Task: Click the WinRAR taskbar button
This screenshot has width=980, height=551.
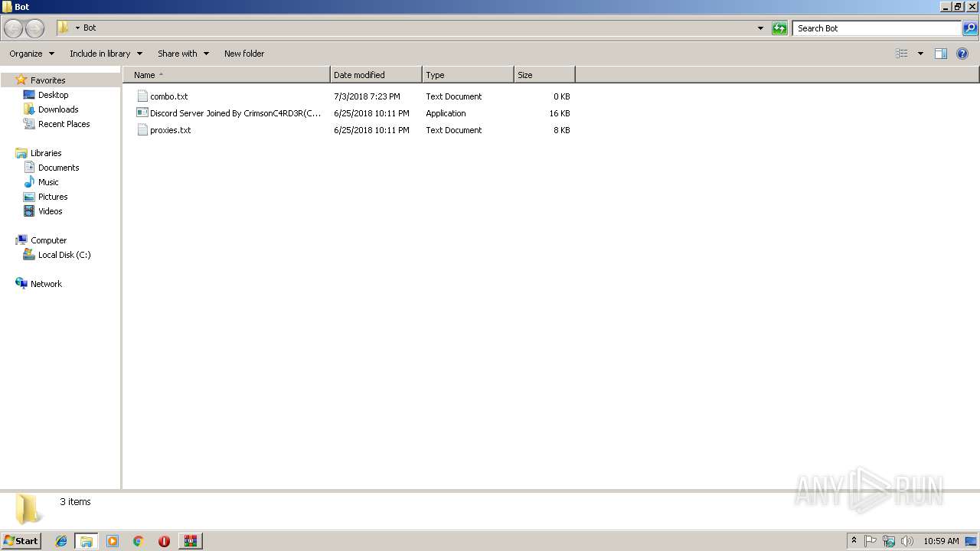Action: pyautogui.click(x=190, y=541)
